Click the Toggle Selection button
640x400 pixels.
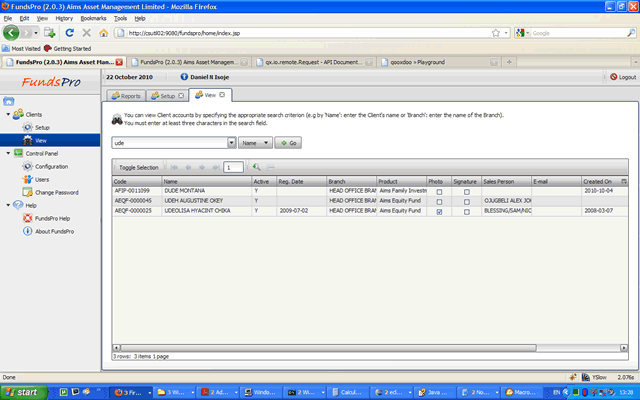139,167
